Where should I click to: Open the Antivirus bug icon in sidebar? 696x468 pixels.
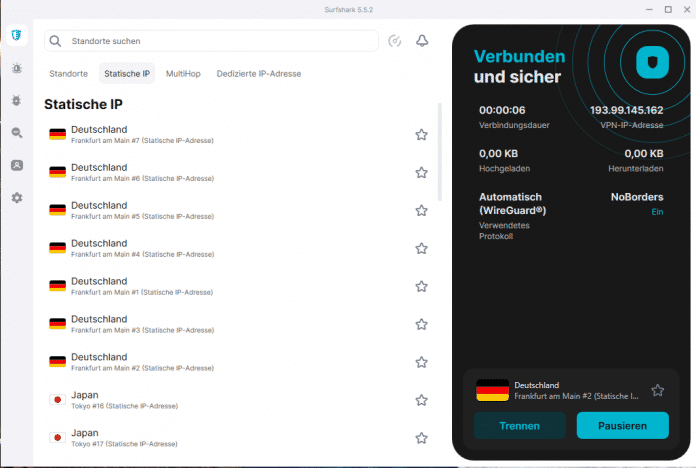[x=17, y=100]
